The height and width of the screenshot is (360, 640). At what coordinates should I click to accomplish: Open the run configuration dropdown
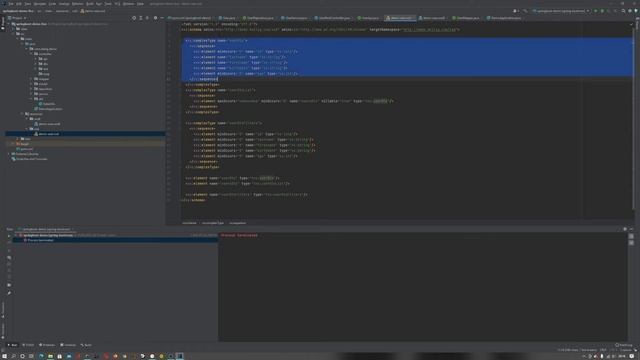[x=561, y=11]
